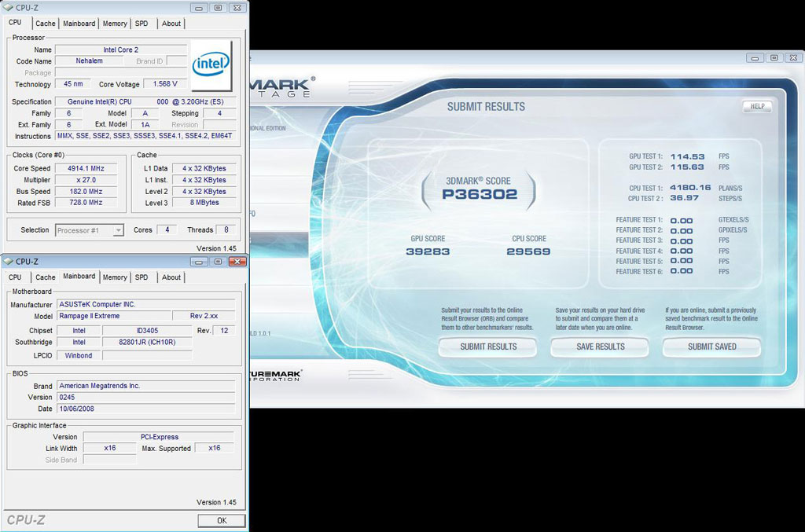Click the Link Width value x16
Screen dimensions: 805x532
pos(110,448)
